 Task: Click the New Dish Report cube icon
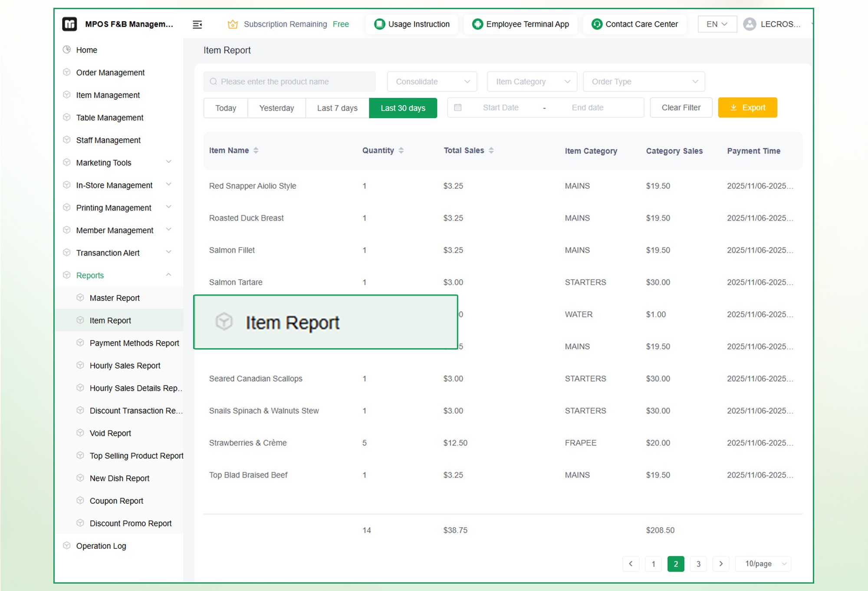pyautogui.click(x=80, y=478)
